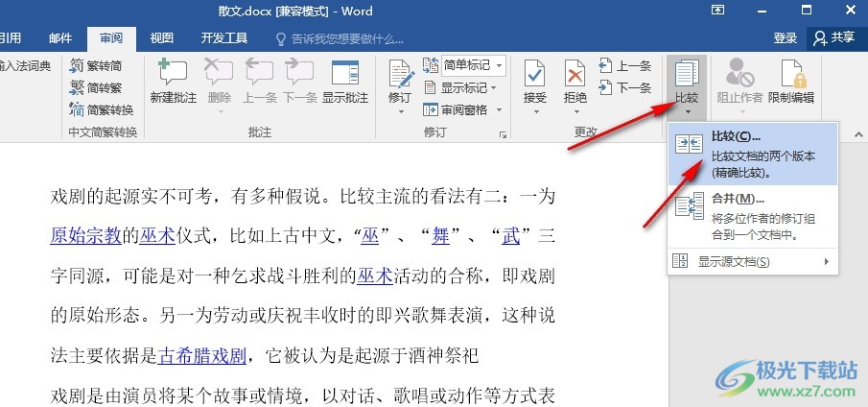Click the 显示批注 icon
868x407 pixels.
(x=345, y=73)
